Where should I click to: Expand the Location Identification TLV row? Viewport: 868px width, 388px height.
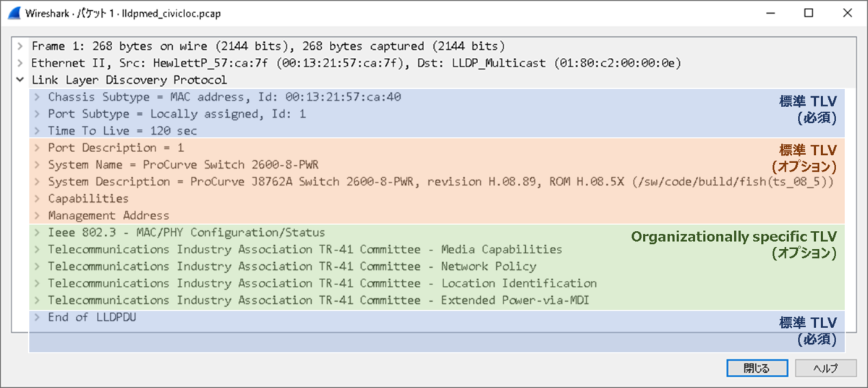pos(37,283)
